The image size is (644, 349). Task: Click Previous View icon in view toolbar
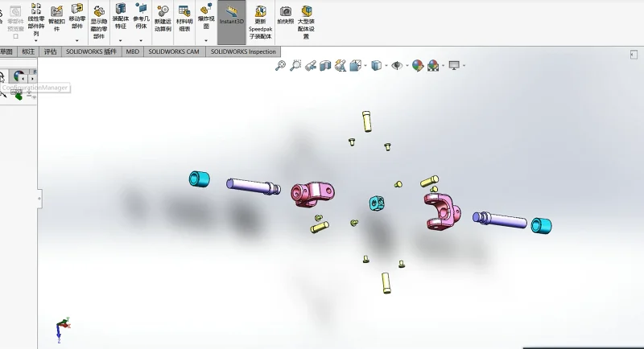[x=311, y=66]
